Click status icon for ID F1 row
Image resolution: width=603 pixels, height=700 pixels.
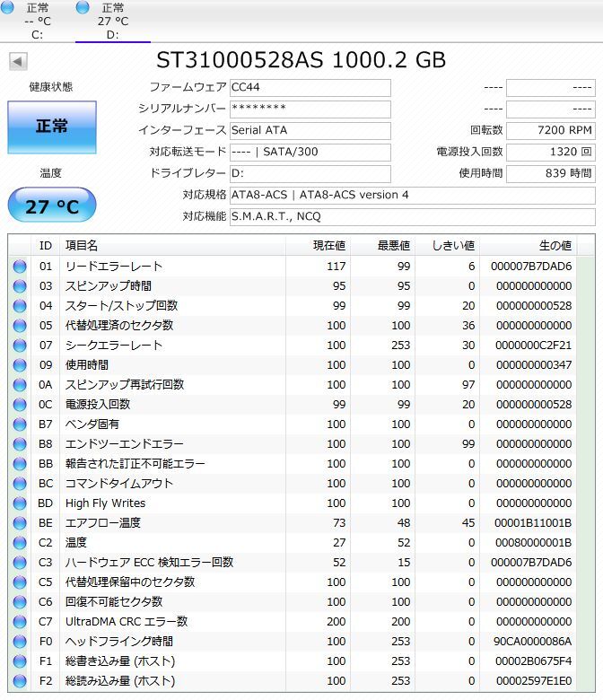coord(20,661)
